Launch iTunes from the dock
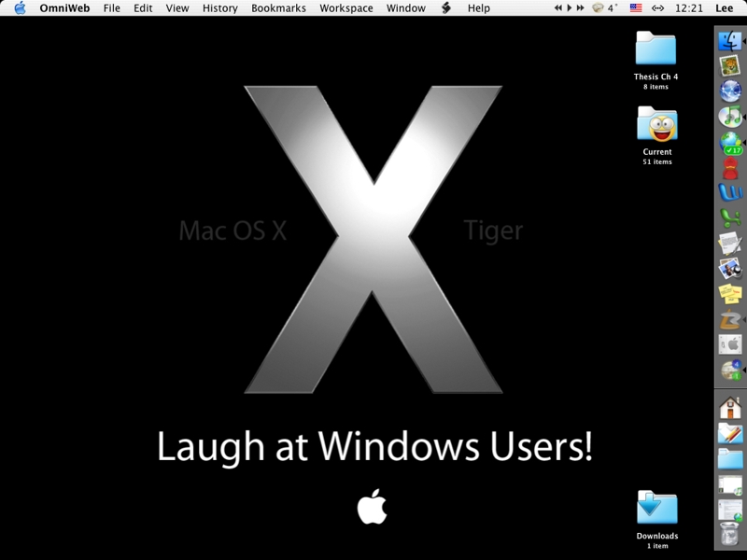The height and width of the screenshot is (560, 747). click(729, 117)
